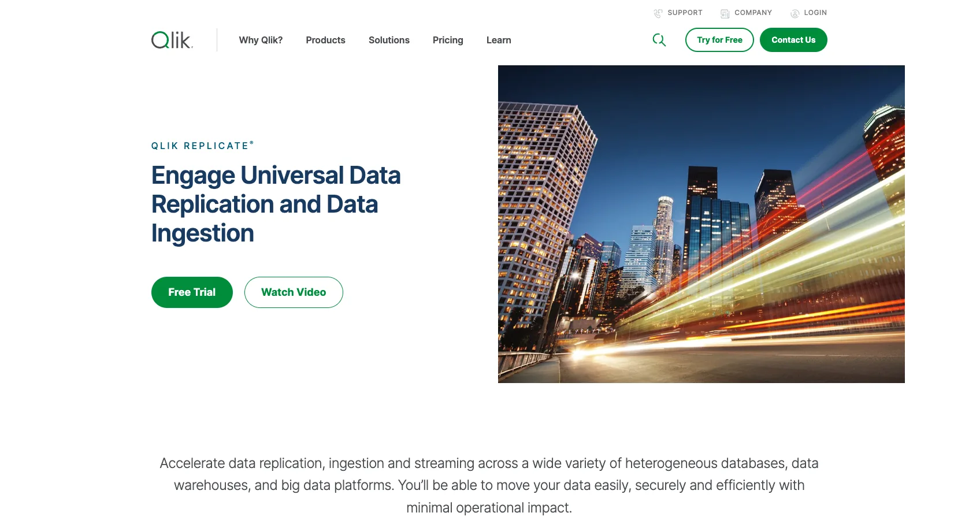980x520 pixels.
Task: Go to the Pricing menu item
Action: coord(448,40)
